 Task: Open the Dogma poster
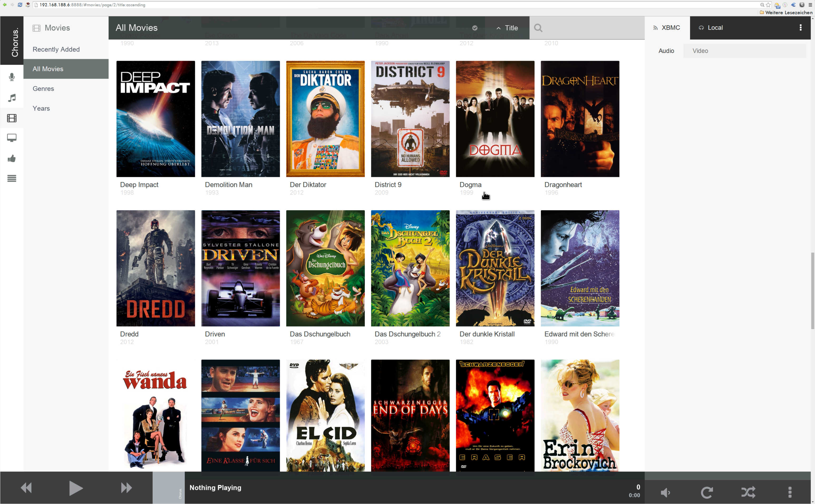point(495,119)
